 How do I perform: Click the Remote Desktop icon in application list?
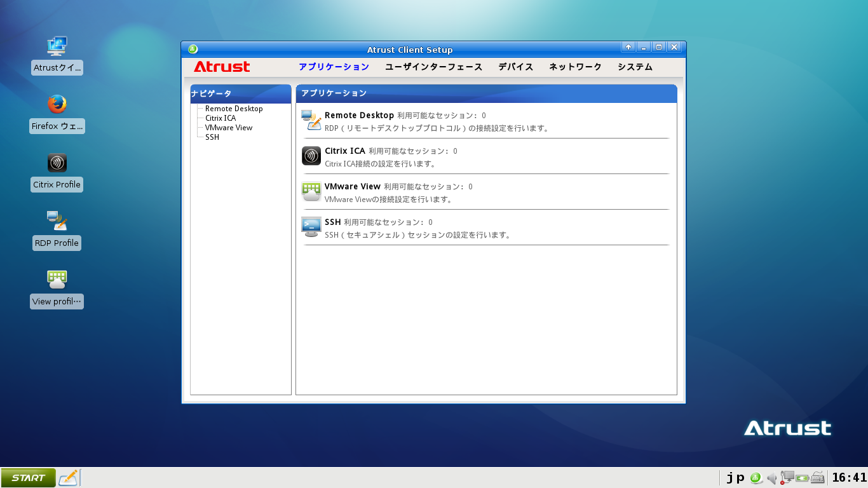pyautogui.click(x=311, y=120)
